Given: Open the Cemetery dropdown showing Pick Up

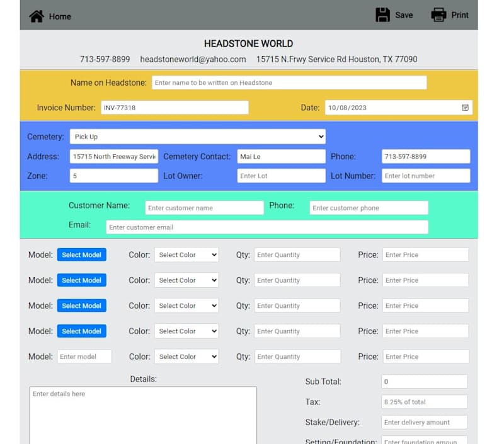Looking at the screenshot, I should pyautogui.click(x=197, y=137).
